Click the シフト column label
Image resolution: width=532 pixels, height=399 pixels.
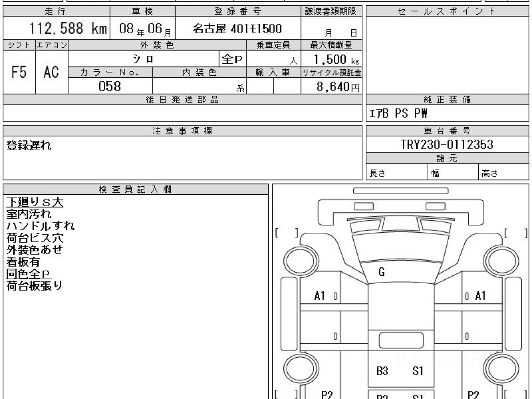(19, 45)
